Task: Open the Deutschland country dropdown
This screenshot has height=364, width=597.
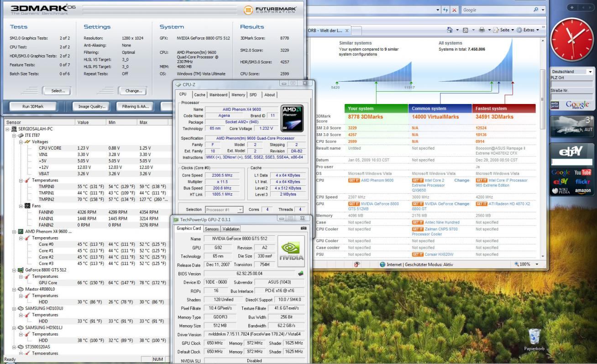Action: (590, 72)
